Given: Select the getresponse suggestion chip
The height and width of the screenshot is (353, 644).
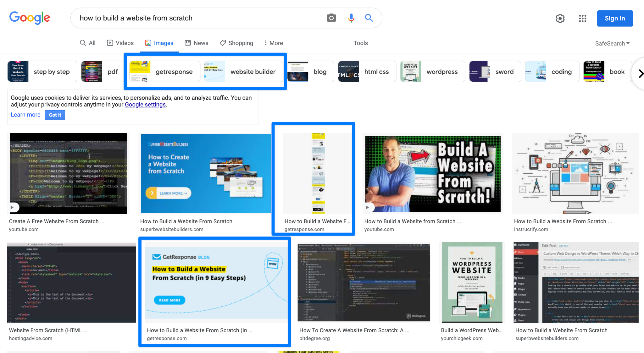Looking at the screenshot, I should pyautogui.click(x=165, y=72).
